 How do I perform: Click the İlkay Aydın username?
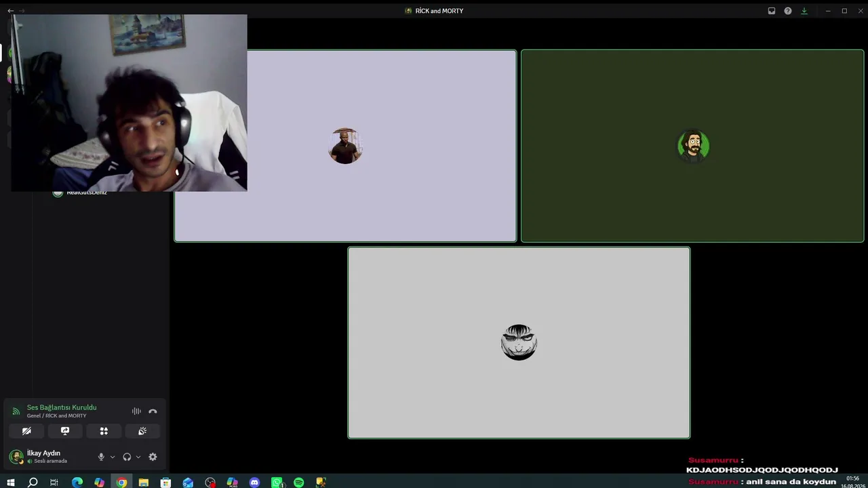43,453
